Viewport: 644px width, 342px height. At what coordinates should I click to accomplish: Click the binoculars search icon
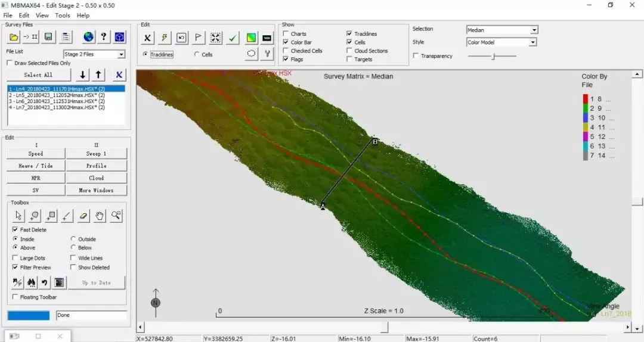coord(31,282)
